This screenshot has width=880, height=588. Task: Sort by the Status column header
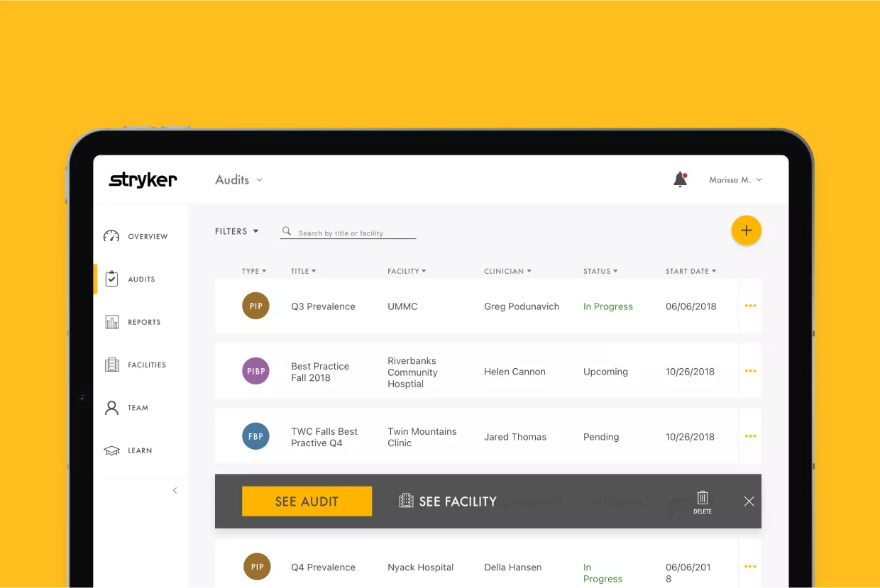(x=600, y=271)
